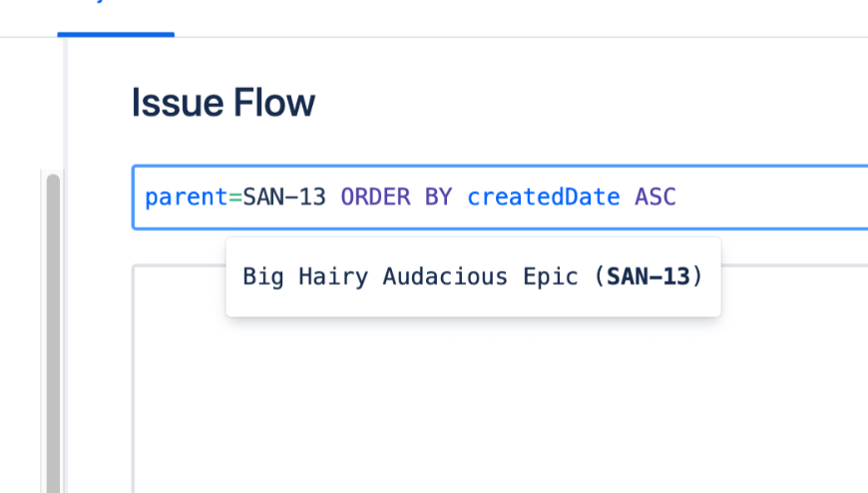868x493 pixels.
Task: Click the empty results panel below the query
Action: [x=499, y=399]
